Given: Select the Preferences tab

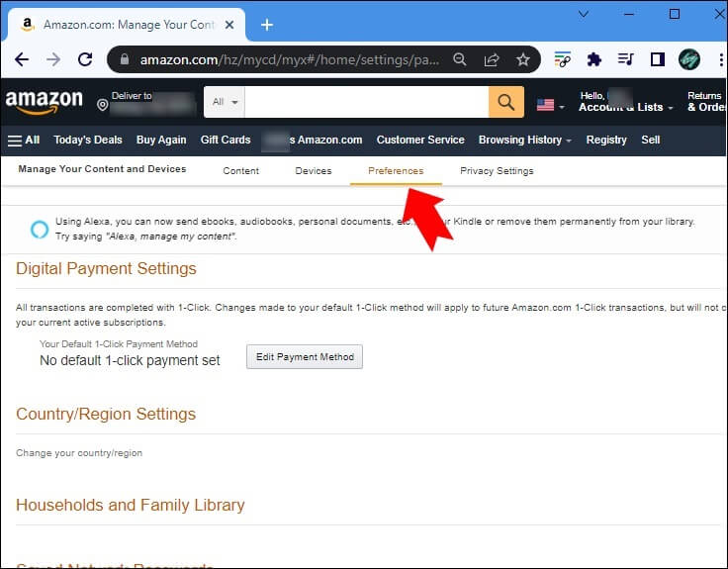Looking at the screenshot, I should (396, 171).
